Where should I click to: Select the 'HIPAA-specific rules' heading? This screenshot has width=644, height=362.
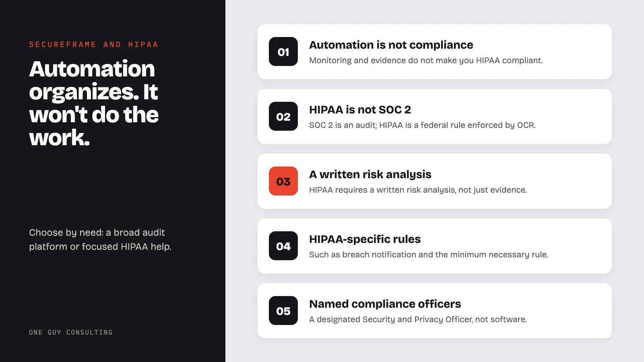[x=365, y=239]
